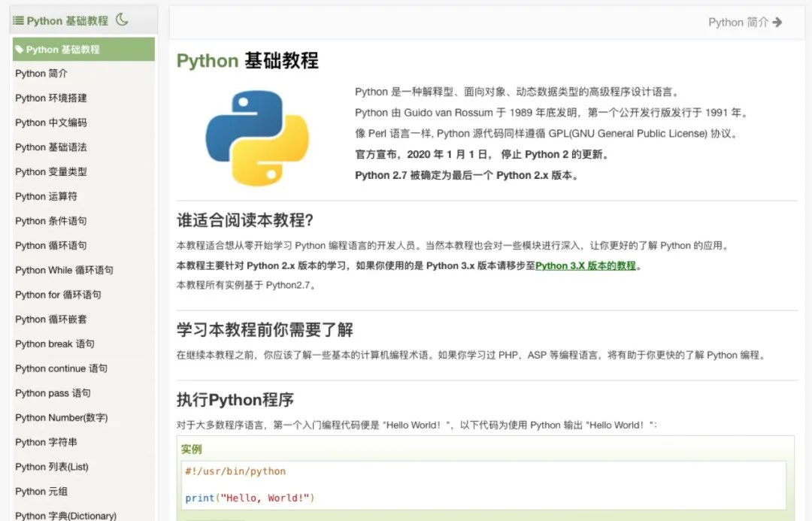Click the 执行Python程序 heading
This screenshot has width=812, height=521.
[235, 400]
